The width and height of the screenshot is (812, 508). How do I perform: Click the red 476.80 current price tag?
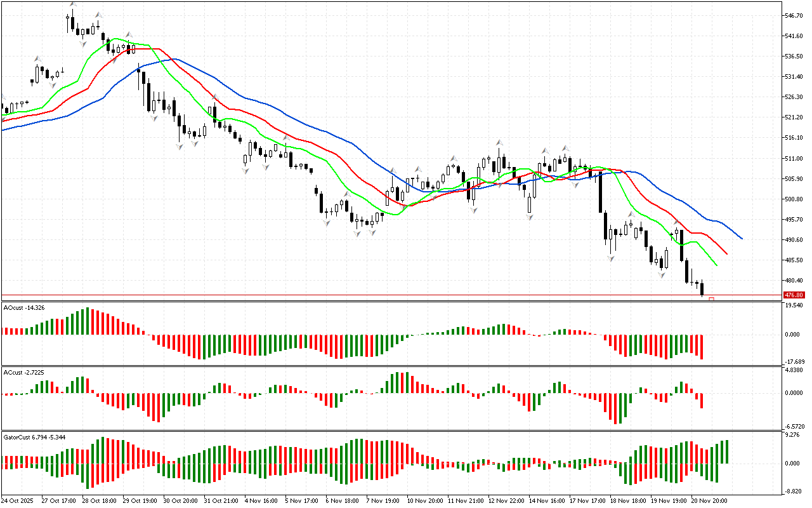point(793,295)
